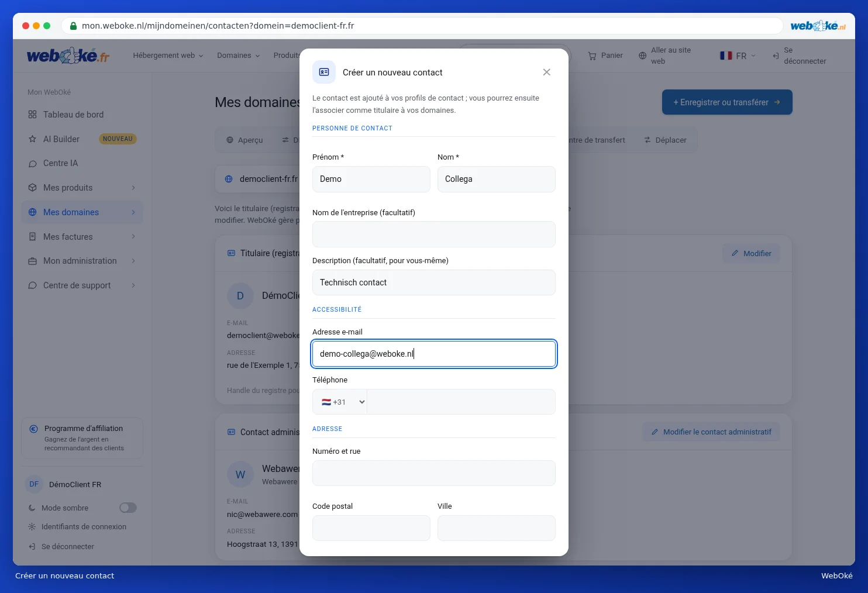Click the Centre IA chat icon

tap(32, 163)
